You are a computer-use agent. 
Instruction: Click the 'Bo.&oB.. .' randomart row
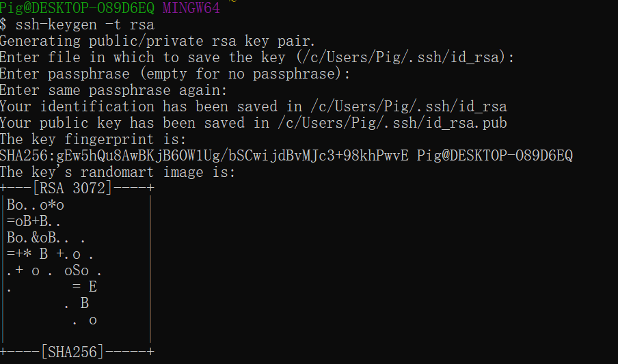coord(46,238)
